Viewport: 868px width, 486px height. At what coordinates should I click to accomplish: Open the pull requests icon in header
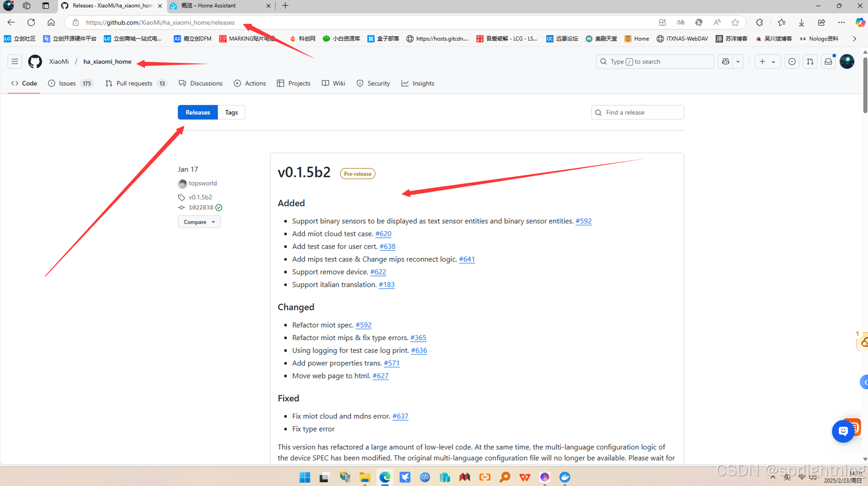[x=810, y=61]
